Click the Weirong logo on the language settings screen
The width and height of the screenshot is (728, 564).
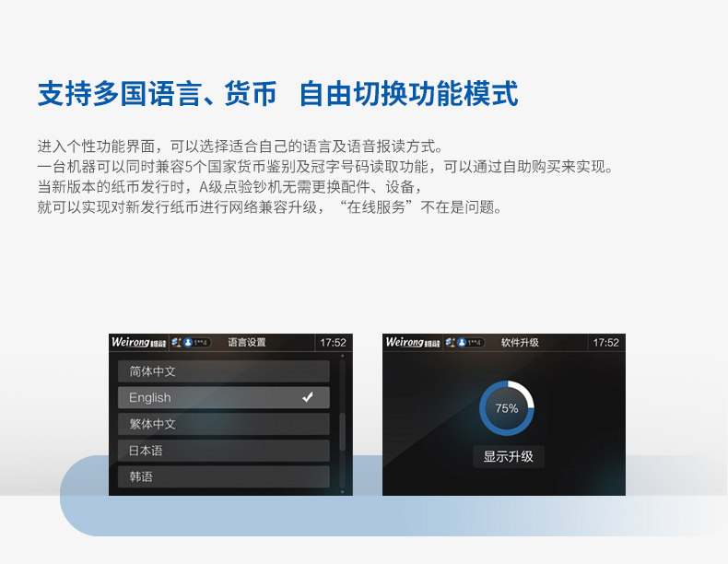[x=138, y=342]
